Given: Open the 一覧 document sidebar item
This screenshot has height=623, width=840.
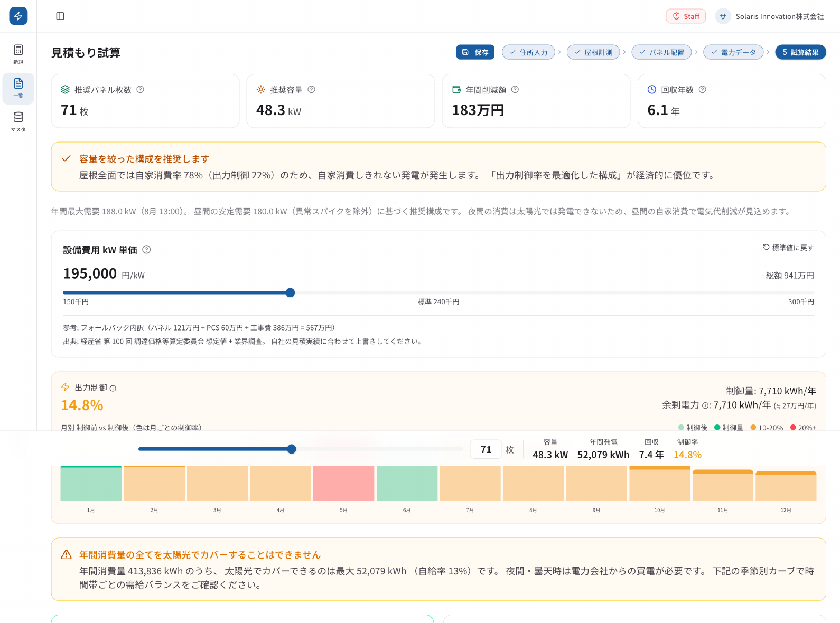Looking at the screenshot, I should pos(18,88).
